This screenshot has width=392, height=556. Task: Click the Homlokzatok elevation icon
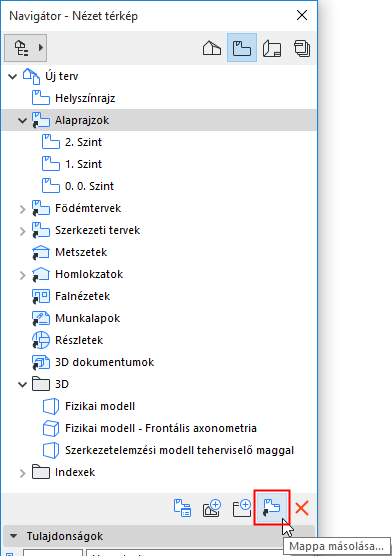(x=41, y=274)
